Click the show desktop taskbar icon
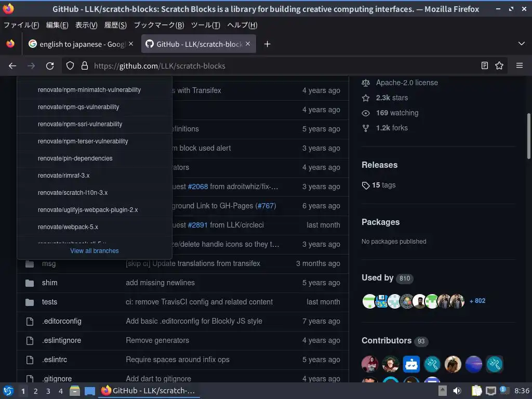 [89, 391]
